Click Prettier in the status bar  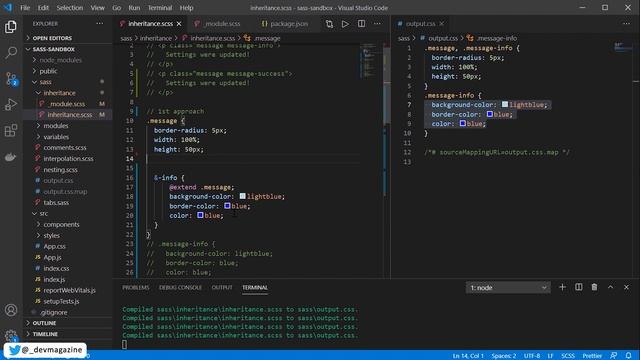point(592,356)
